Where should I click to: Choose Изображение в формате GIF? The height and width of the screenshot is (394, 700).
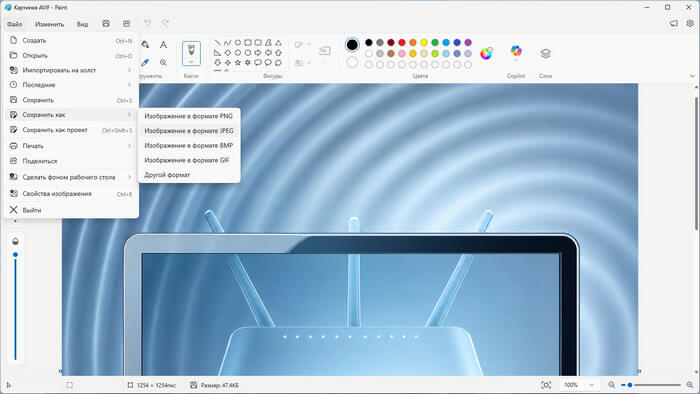pyautogui.click(x=190, y=160)
